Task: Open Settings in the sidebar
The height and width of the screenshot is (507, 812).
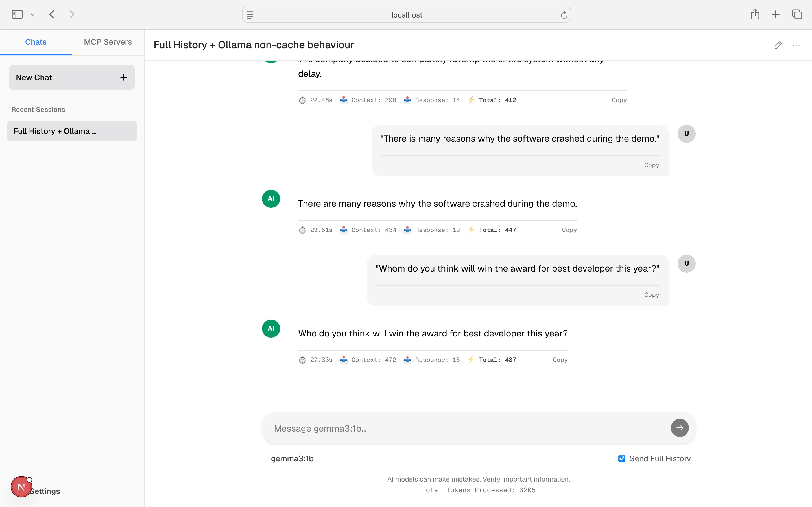Action: pyautogui.click(x=45, y=491)
